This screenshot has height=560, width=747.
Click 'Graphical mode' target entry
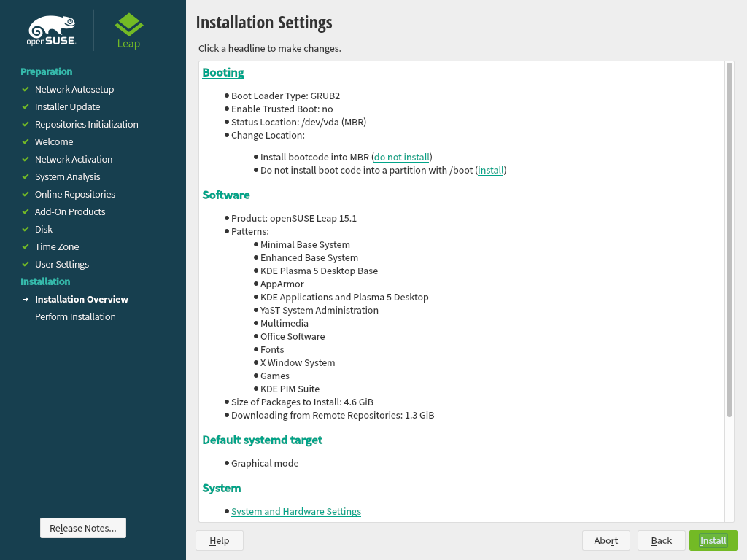tap(265, 463)
